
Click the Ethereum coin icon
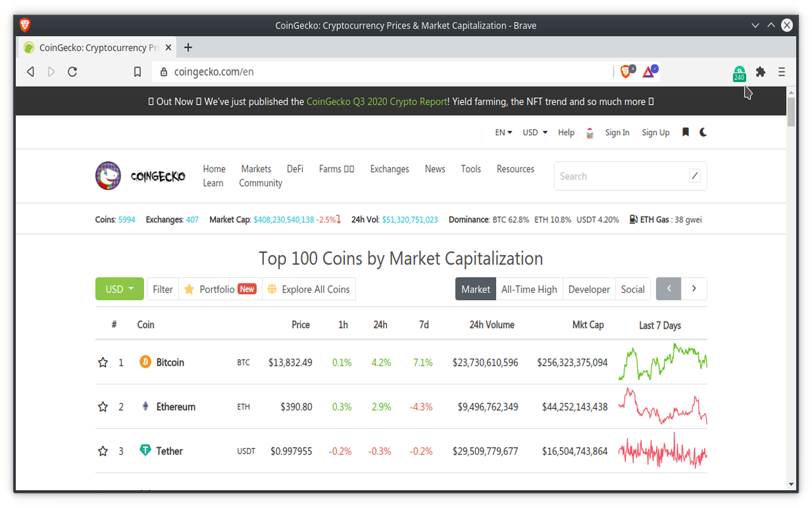[145, 406]
